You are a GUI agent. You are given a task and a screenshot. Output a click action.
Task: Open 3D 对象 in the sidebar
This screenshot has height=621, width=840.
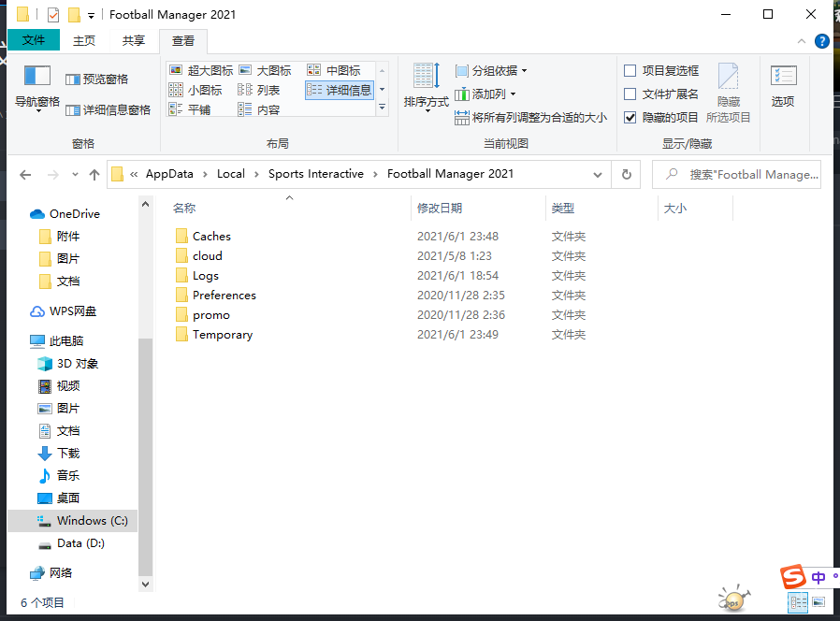pyautogui.click(x=67, y=364)
